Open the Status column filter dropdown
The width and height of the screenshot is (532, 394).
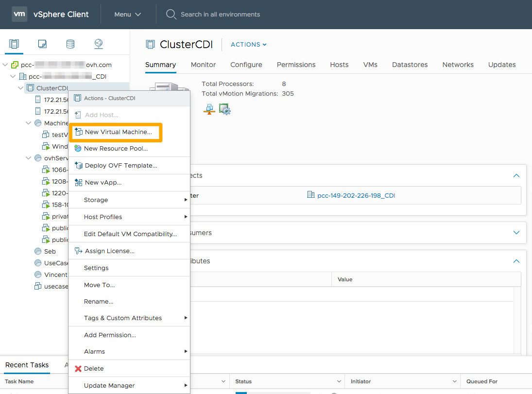click(x=339, y=381)
